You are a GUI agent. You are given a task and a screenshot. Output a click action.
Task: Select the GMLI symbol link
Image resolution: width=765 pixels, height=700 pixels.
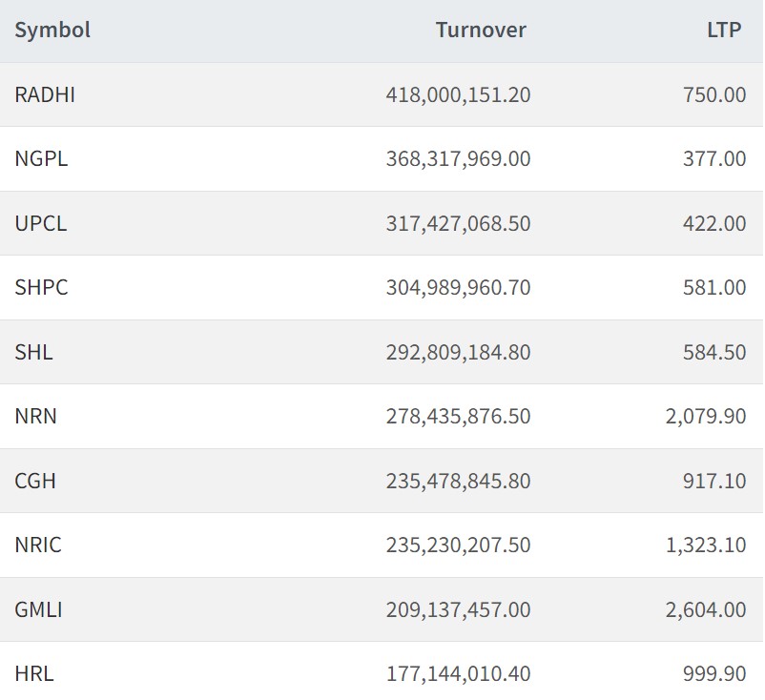pyautogui.click(x=38, y=610)
